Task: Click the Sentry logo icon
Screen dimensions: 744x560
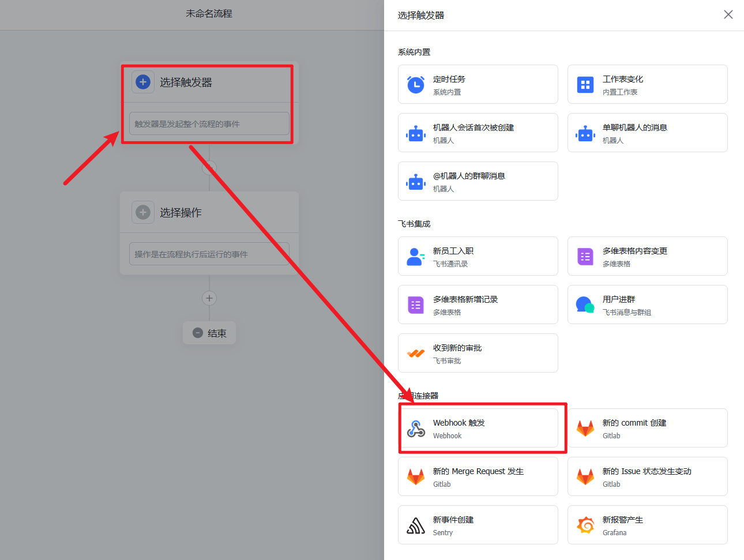Action: tap(416, 525)
